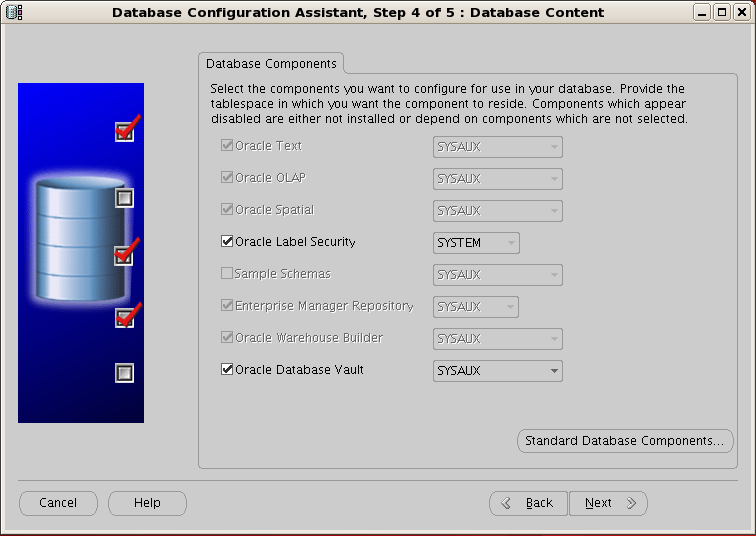The height and width of the screenshot is (536, 756).
Task: Open the Oracle Spatial tablespace dropdown
Action: click(x=498, y=211)
